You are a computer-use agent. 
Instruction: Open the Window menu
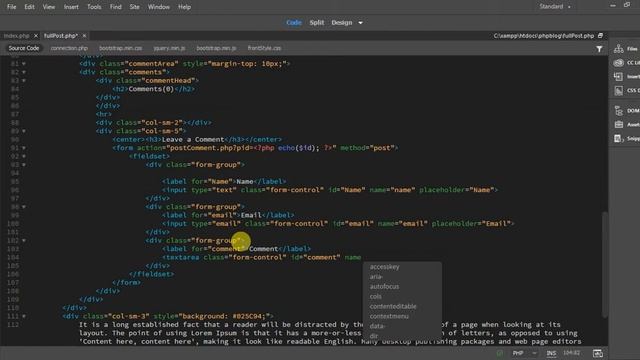click(x=159, y=7)
